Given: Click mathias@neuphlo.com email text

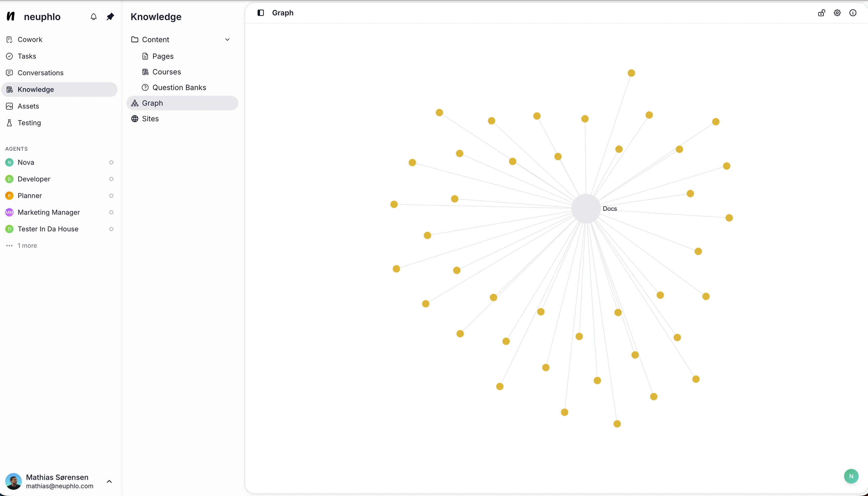Looking at the screenshot, I should (60, 486).
